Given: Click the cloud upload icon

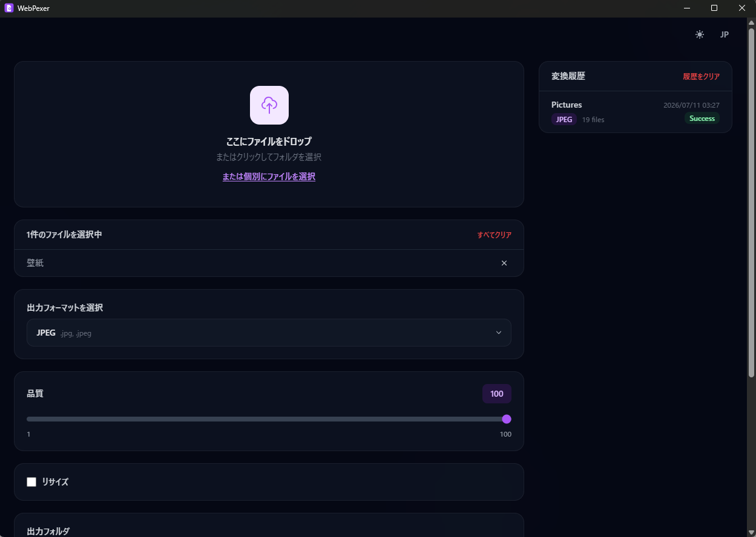Looking at the screenshot, I should click(x=269, y=105).
